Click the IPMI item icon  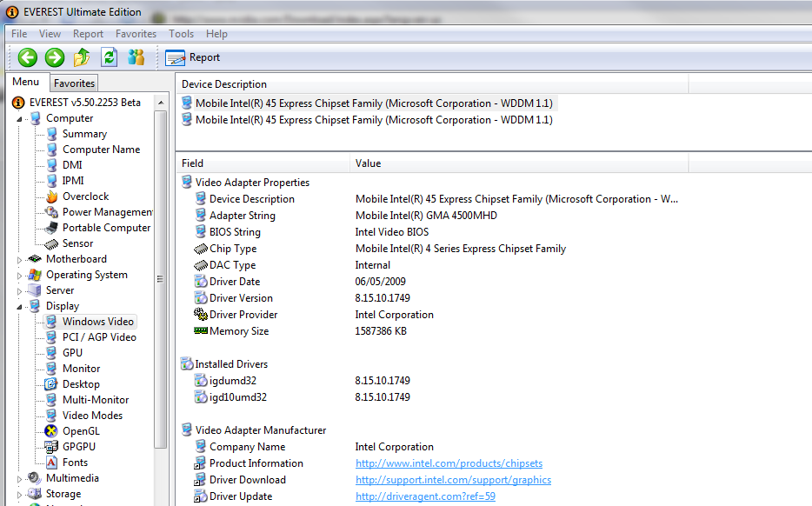(52, 181)
